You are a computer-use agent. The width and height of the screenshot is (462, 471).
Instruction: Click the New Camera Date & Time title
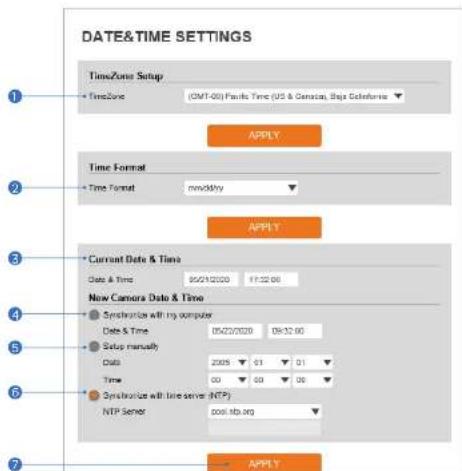point(146,298)
